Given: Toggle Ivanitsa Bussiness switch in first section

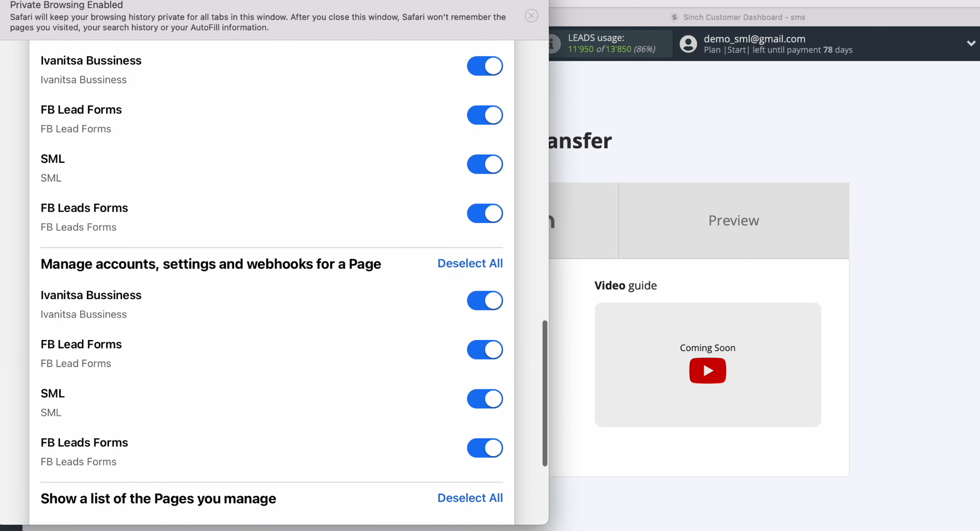Looking at the screenshot, I should (485, 66).
